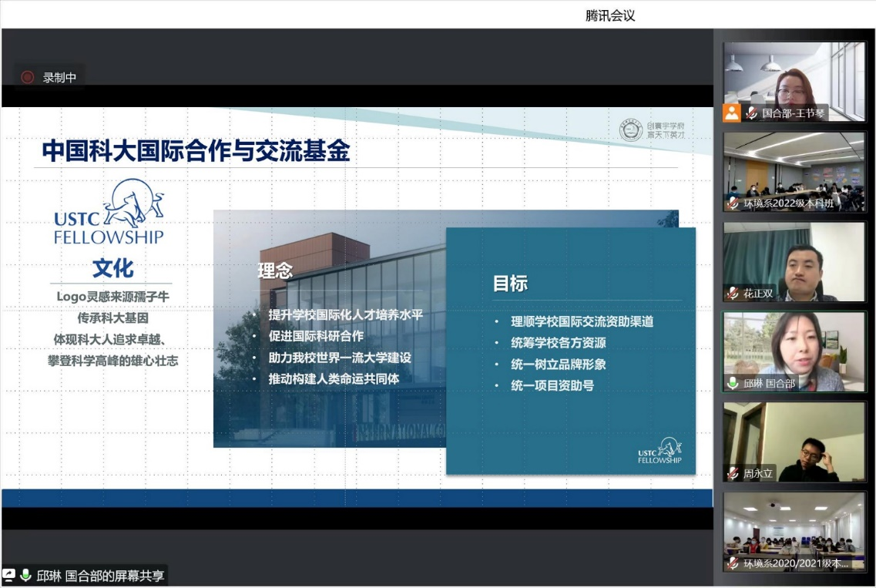Screen dimensions: 876x588
Task: Click the orange host icon on 国合部-王节琴
Action: pyautogui.click(x=732, y=113)
